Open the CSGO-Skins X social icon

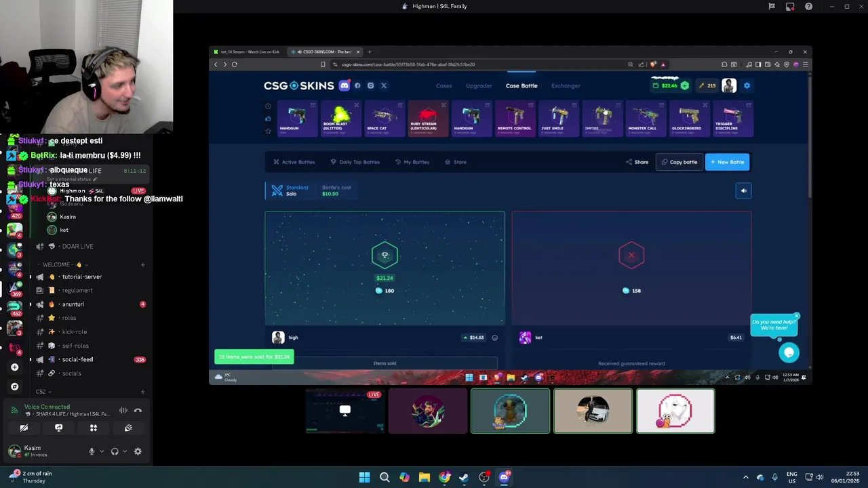point(383,85)
